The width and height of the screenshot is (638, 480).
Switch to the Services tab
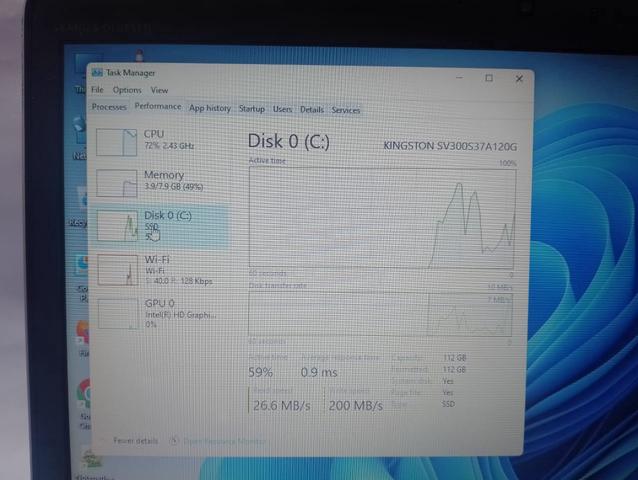tap(345, 110)
